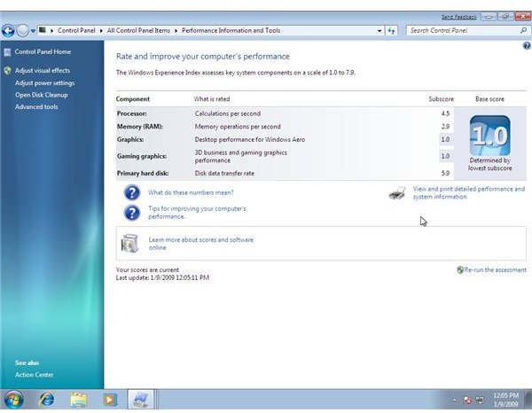The width and height of the screenshot is (532, 413).
Task: Click the search magnifier icon
Action: point(524,30)
